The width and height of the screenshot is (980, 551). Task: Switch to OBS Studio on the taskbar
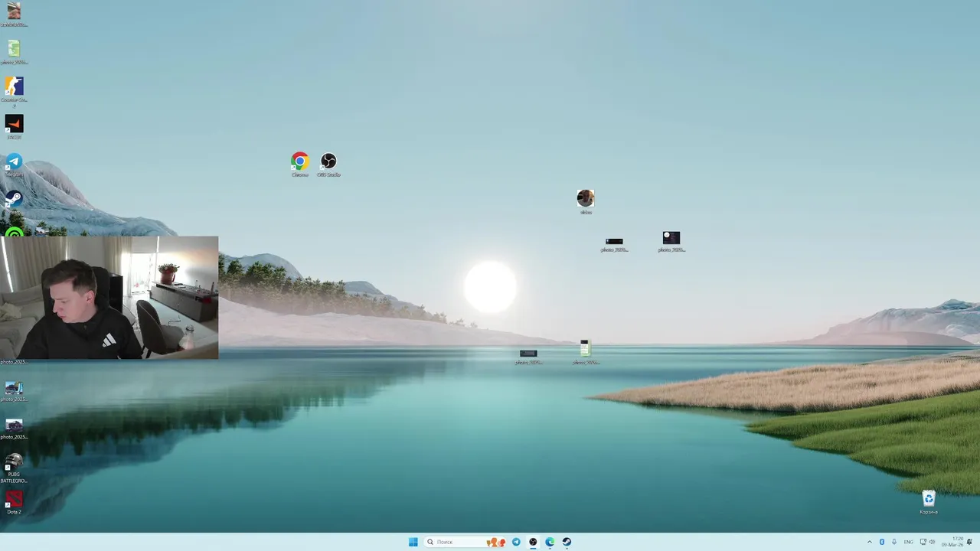tap(533, 542)
